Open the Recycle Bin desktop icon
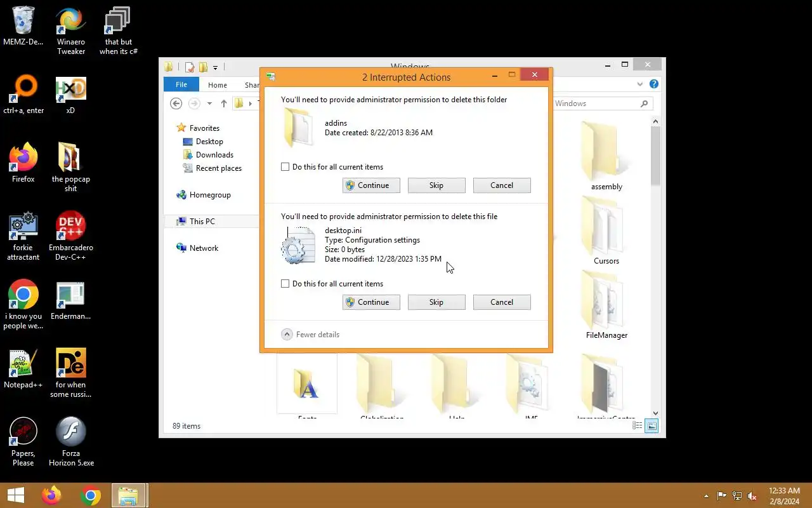 coord(23,27)
